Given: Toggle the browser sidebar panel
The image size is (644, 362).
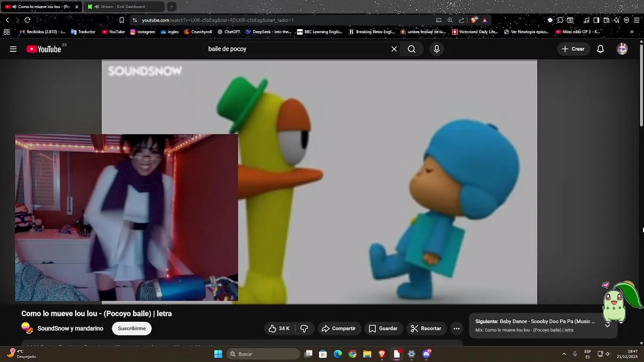Looking at the screenshot, I should pos(596,20).
